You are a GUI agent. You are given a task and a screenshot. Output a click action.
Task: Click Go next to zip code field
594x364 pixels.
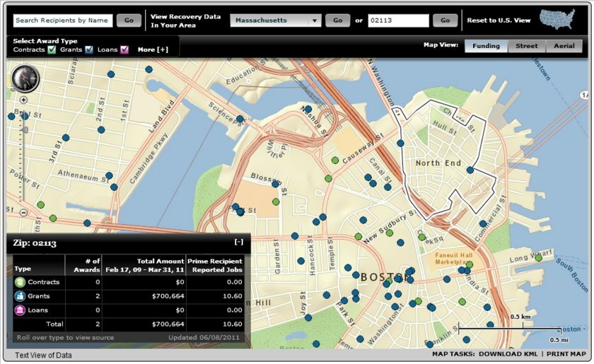point(445,20)
